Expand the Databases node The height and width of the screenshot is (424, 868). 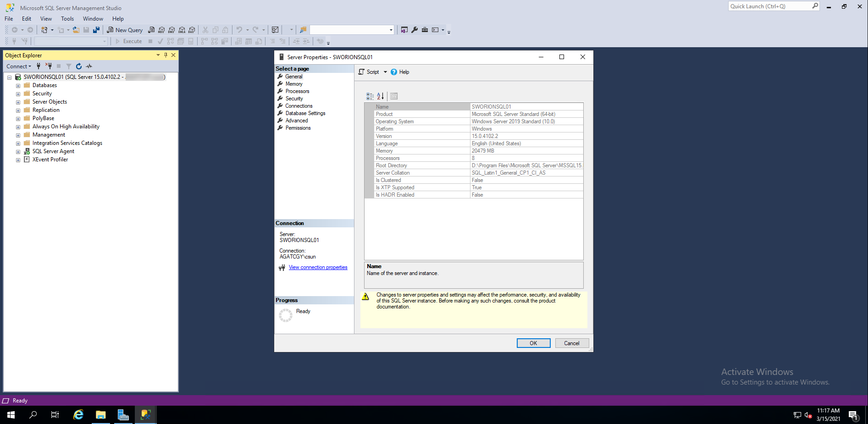(18, 86)
